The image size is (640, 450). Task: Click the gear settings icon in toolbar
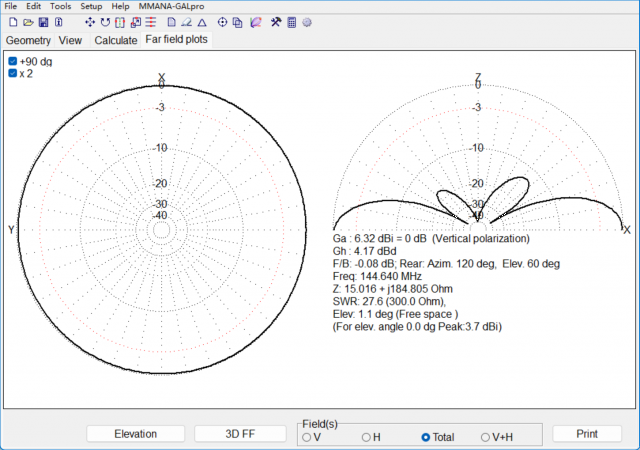click(307, 22)
